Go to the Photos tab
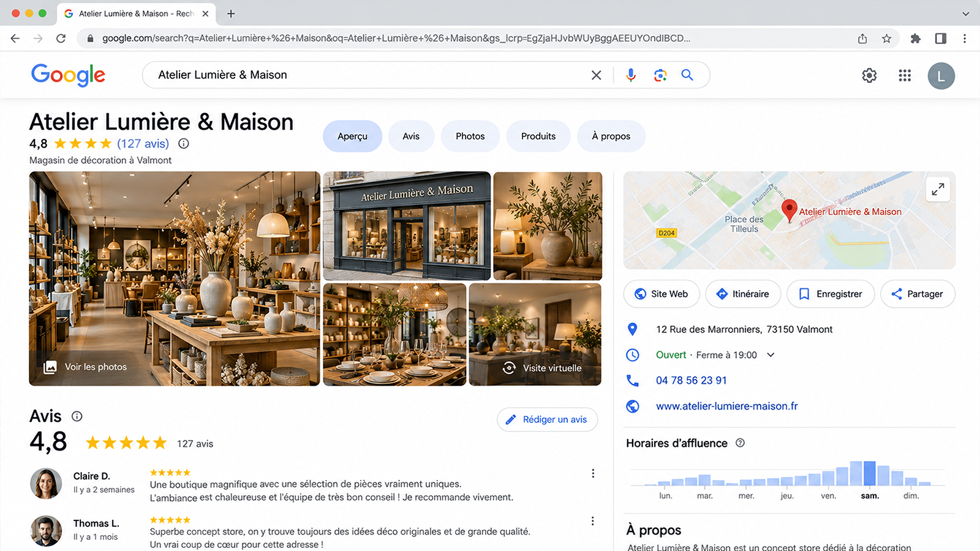980x551 pixels. (x=470, y=137)
